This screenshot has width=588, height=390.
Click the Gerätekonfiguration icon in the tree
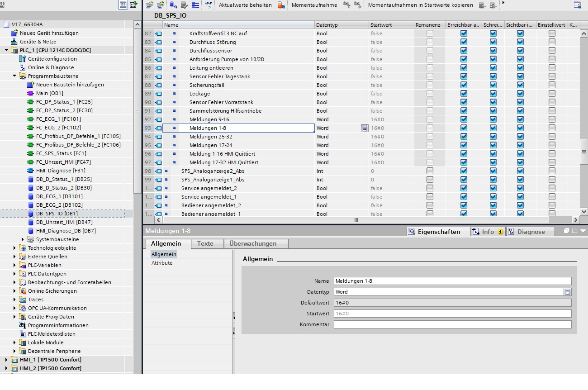pyautogui.click(x=23, y=59)
